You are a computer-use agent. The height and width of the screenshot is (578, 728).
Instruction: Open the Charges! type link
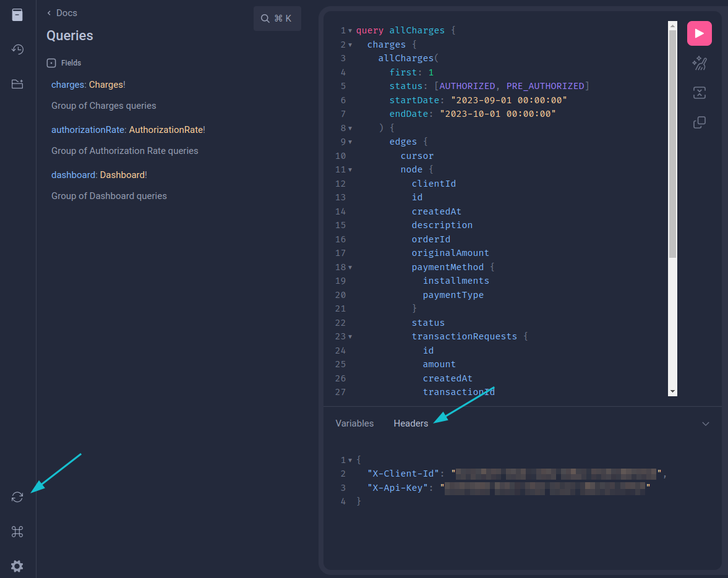(107, 85)
